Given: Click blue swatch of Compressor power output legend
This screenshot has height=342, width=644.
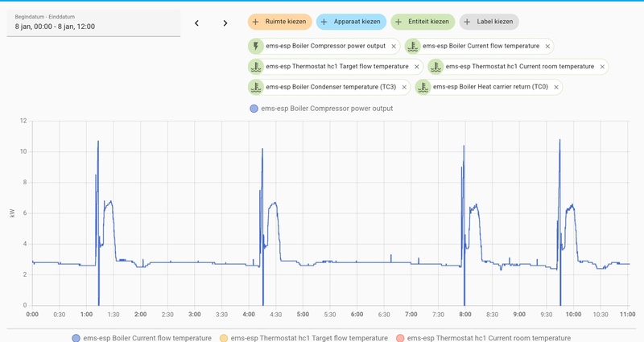Looking at the screenshot, I should pyautogui.click(x=254, y=109).
